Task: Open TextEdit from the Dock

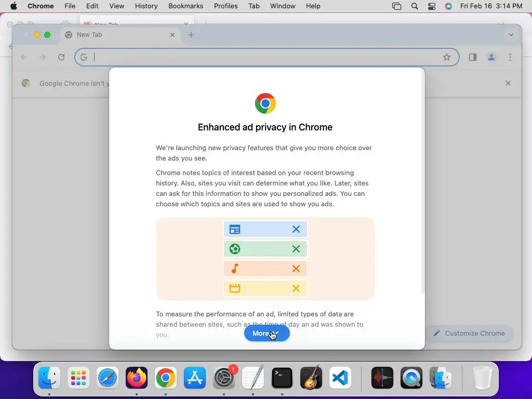Action: pos(253,378)
